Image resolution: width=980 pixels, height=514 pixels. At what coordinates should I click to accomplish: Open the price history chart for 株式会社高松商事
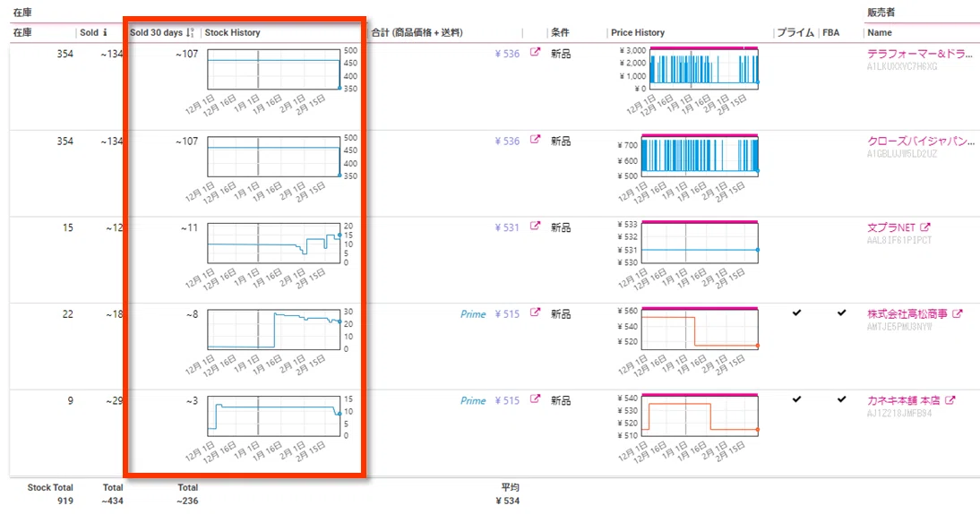pos(700,328)
